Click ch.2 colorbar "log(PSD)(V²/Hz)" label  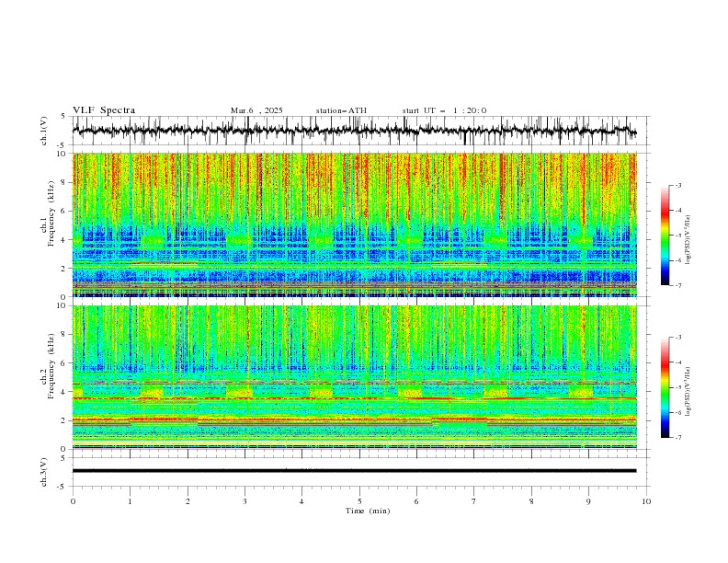(x=689, y=392)
